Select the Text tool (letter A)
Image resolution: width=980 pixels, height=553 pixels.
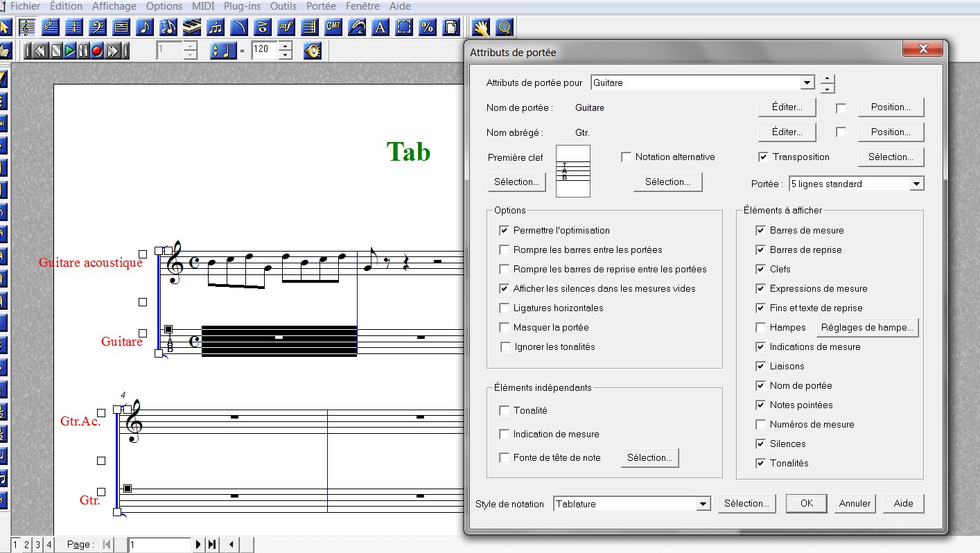(380, 28)
